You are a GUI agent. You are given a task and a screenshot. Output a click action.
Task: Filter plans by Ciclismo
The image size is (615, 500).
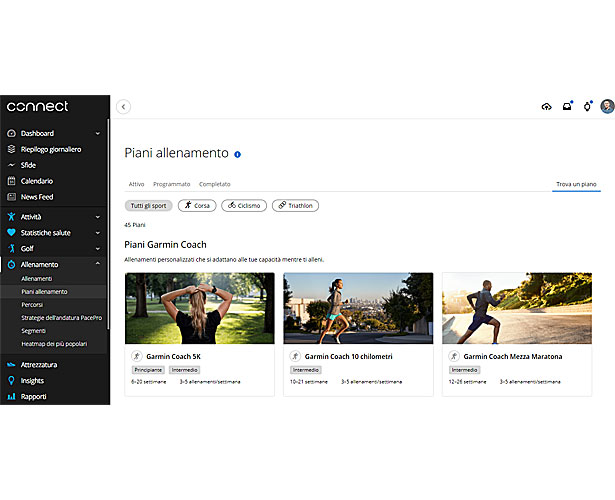pyautogui.click(x=243, y=205)
